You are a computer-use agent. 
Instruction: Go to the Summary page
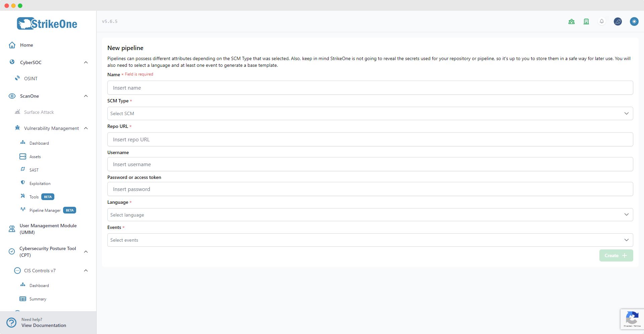pos(38,299)
